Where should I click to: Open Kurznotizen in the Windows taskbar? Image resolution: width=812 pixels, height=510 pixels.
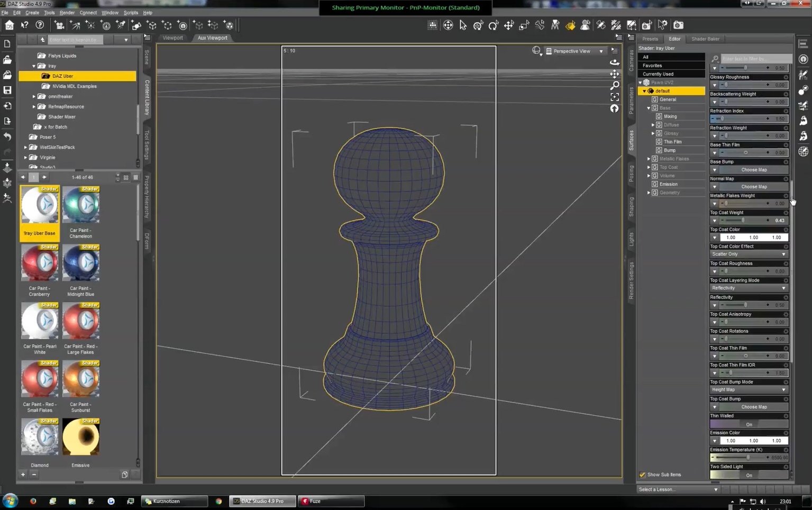[x=175, y=501]
